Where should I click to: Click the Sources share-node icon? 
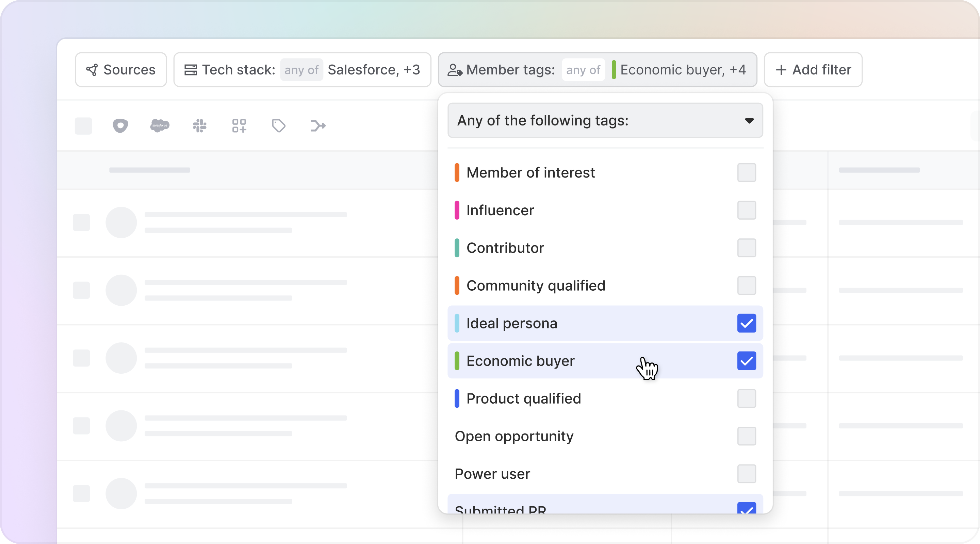[x=92, y=70]
